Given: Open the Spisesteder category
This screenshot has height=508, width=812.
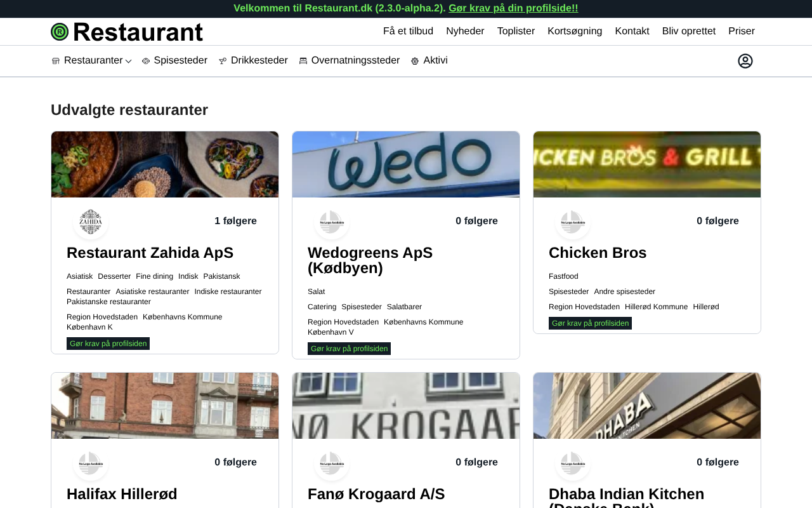Looking at the screenshot, I should [x=180, y=60].
